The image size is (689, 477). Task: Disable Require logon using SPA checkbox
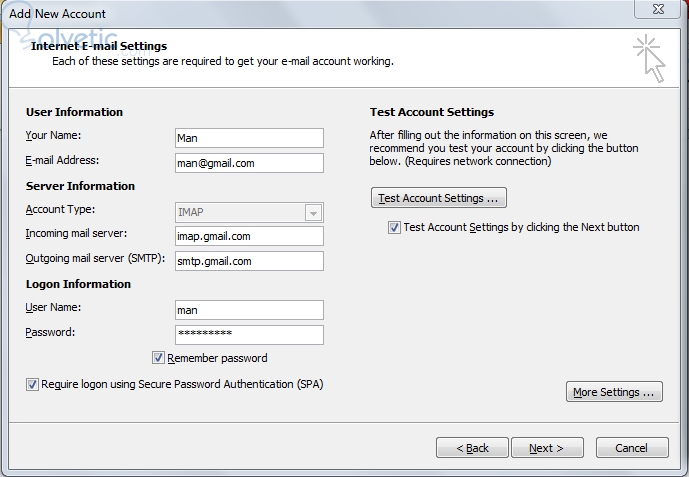(33, 384)
